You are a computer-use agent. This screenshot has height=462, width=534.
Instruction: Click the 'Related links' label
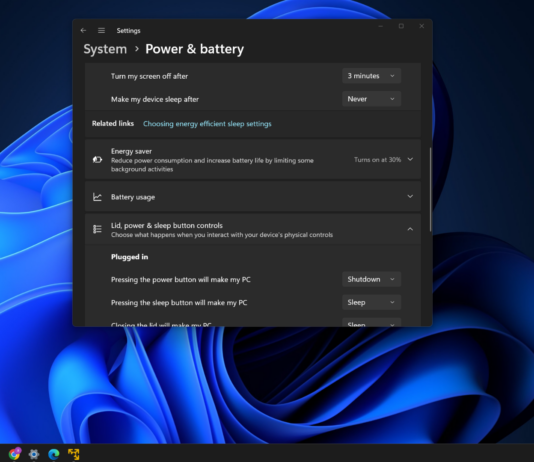[x=113, y=124]
